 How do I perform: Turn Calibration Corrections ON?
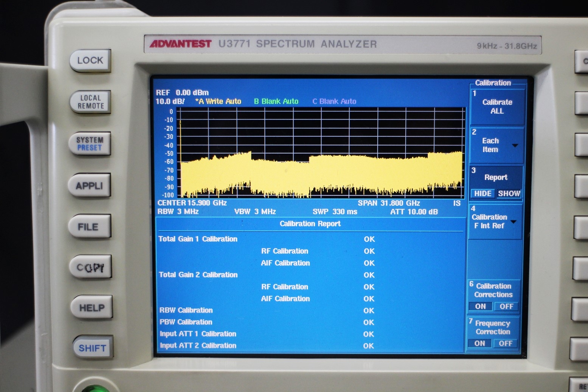[480, 306]
